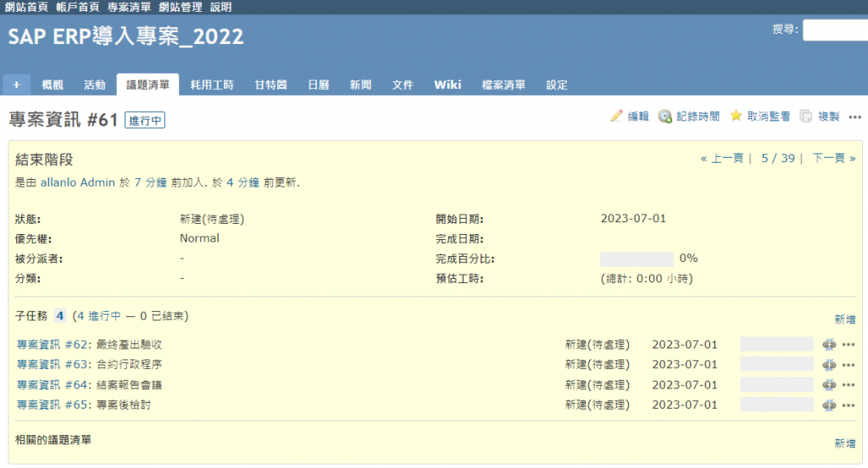The width and height of the screenshot is (868, 468).
Task: Open actions menu for subtask #65
Action: pyautogui.click(x=848, y=405)
